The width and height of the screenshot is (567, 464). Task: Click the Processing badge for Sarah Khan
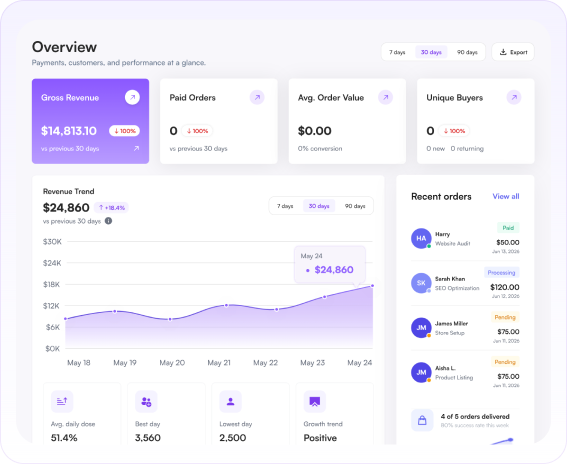click(502, 272)
